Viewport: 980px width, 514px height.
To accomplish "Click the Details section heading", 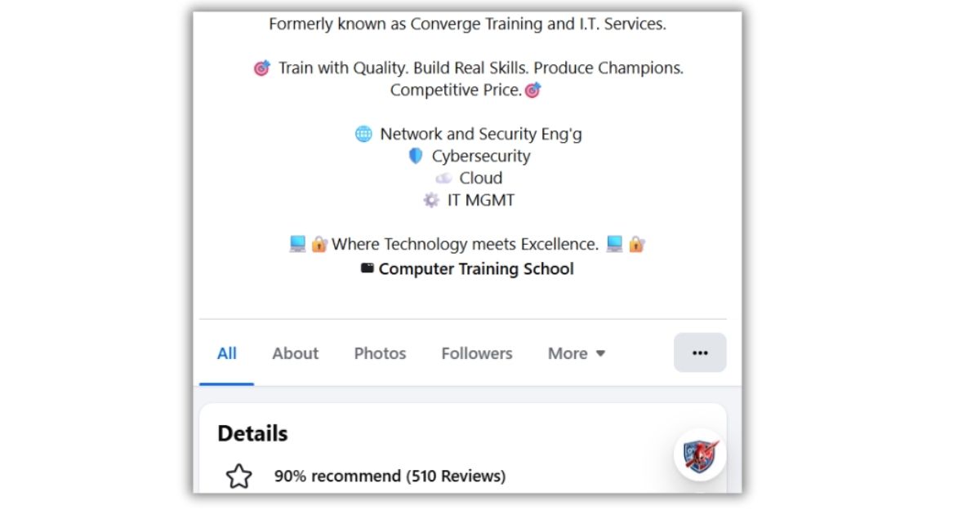I will (x=252, y=433).
